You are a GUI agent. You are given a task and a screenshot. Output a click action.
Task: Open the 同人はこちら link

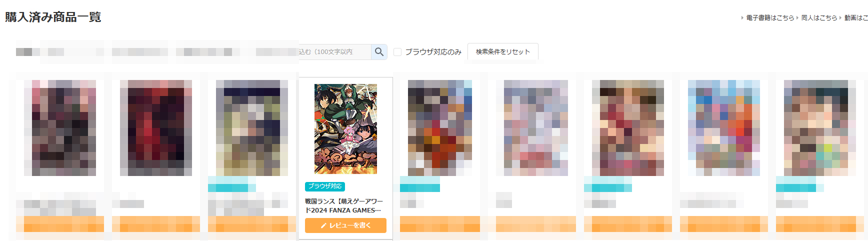click(x=819, y=17)
